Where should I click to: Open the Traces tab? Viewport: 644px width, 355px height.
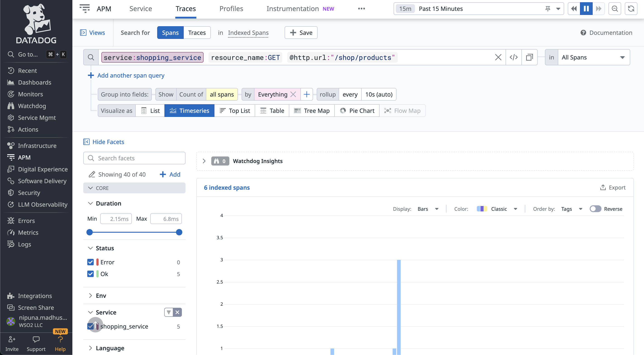pyautogui.click(x=186, y=9)
